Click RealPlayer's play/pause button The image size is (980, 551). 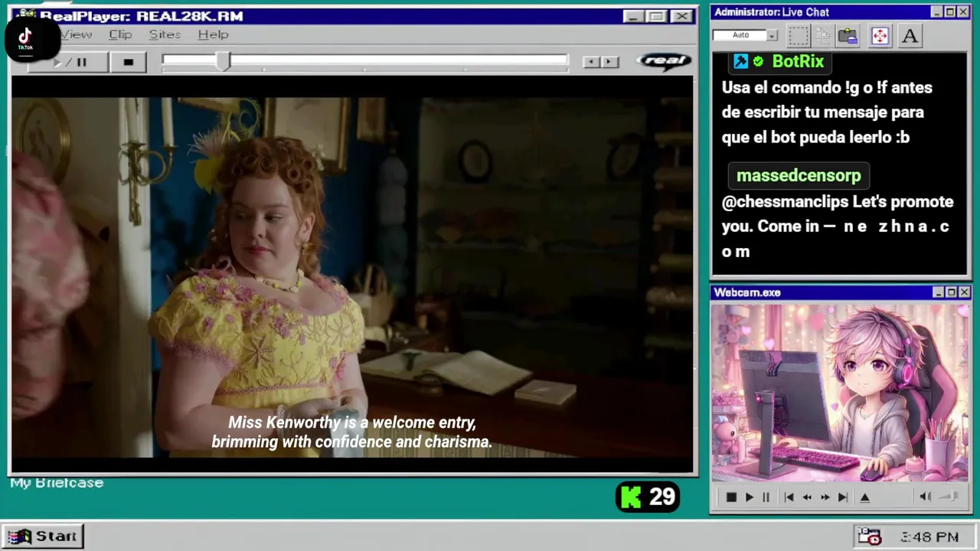point(70,62)
